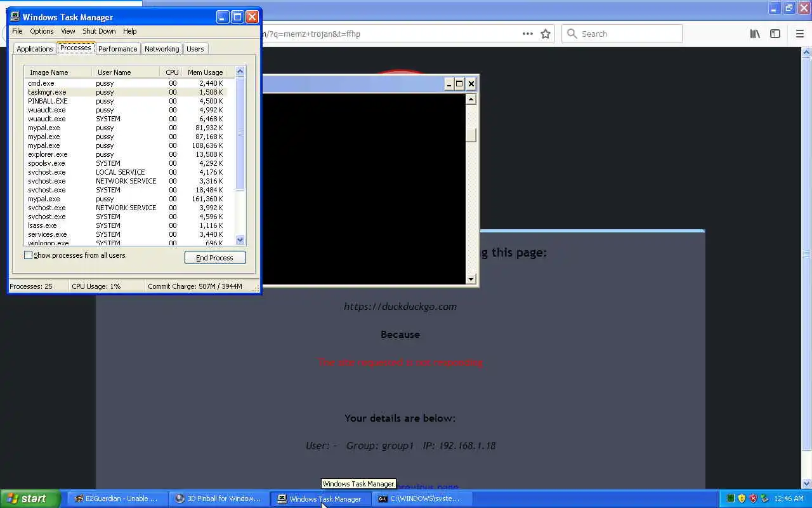Select cmd.exe process row
The image size is (812, 508).
pos(126,83)
